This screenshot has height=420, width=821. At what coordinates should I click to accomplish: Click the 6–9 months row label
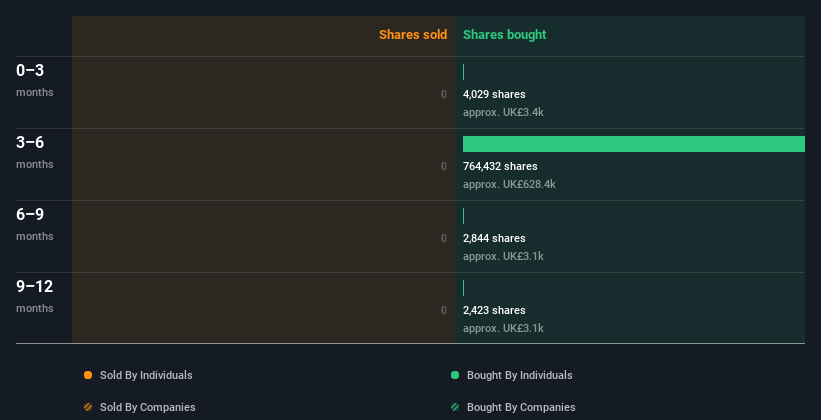[35, 224]
